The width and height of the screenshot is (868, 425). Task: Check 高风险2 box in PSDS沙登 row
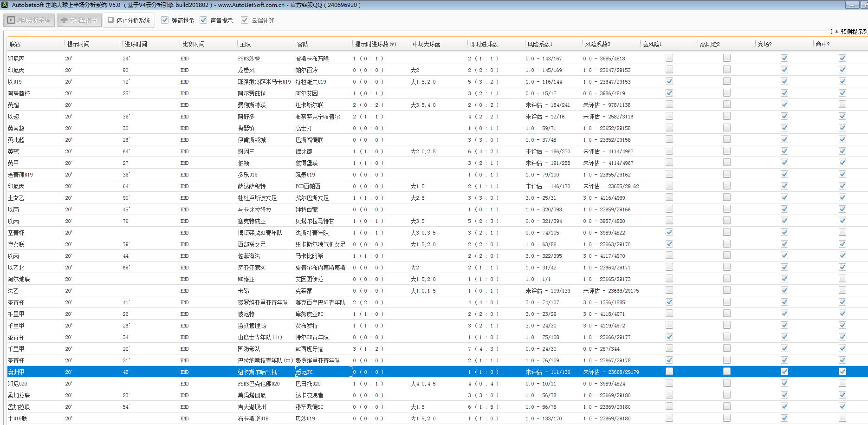click(x=727, y=58)
